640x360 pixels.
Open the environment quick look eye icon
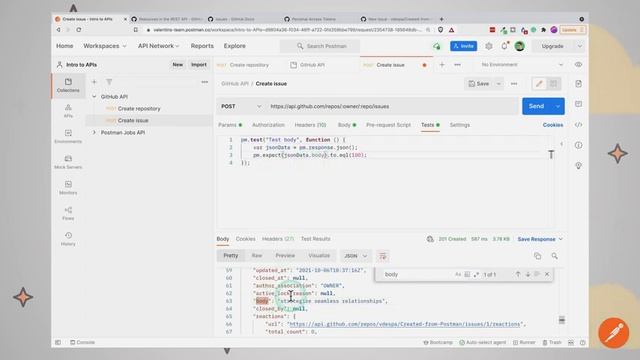pos(578,64)
